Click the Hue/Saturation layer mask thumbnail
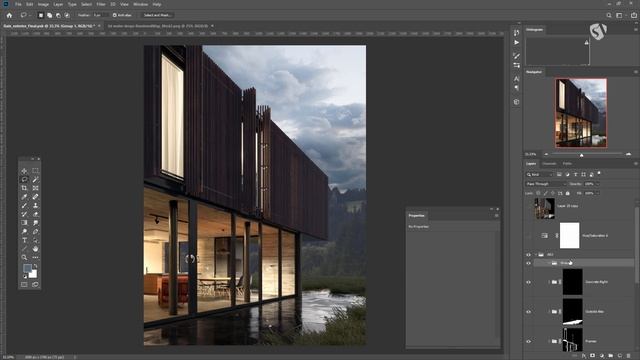This screenshot has width=640, height=360. pos(569,236)
